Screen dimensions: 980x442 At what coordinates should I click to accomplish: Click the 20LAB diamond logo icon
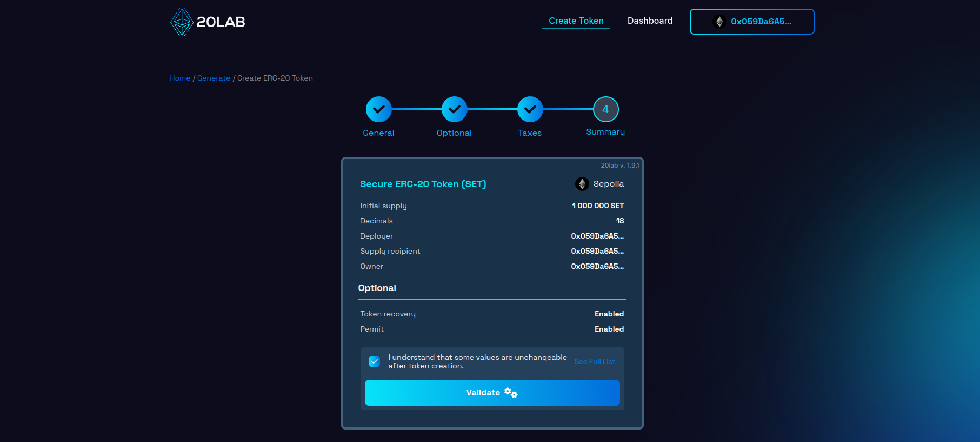pos(182,22)
